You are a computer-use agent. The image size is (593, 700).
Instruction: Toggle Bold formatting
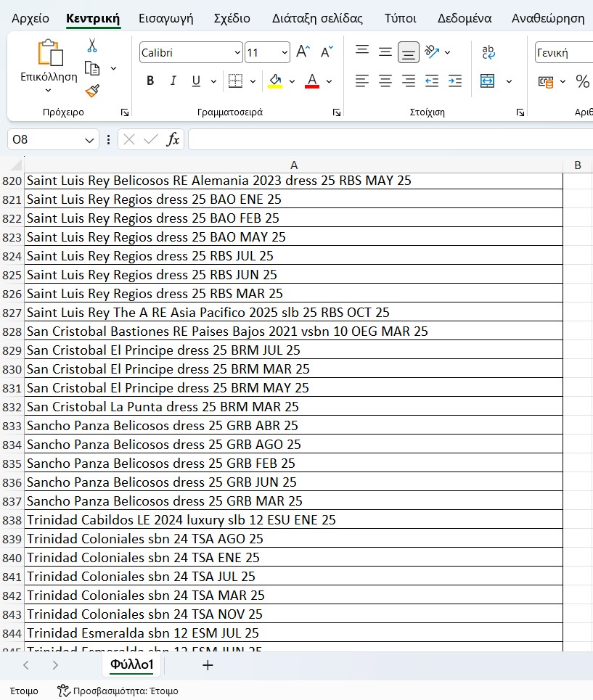pos(150,81)
